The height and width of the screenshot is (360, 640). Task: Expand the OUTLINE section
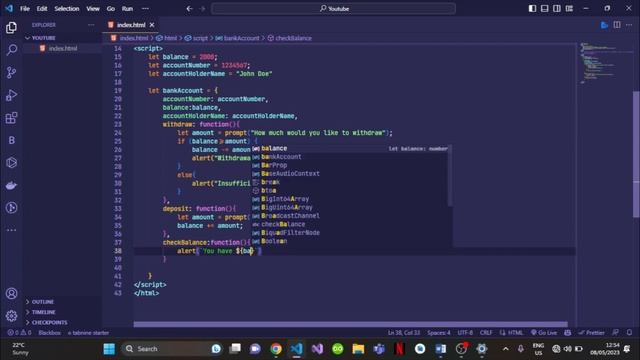[42, 302]
